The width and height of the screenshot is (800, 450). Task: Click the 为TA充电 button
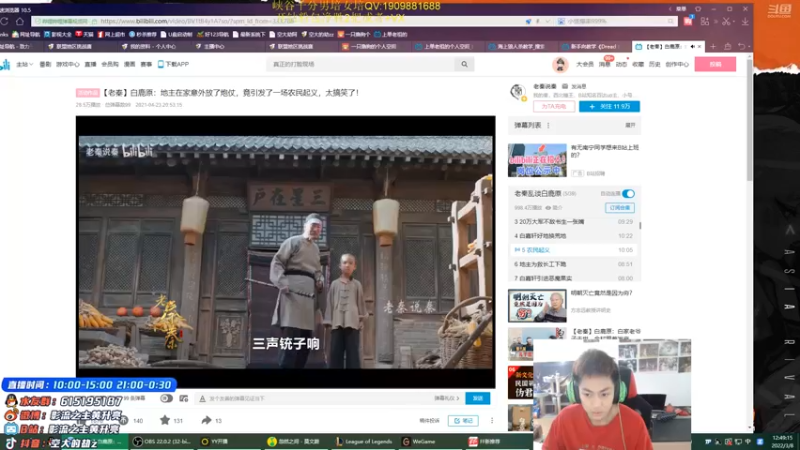pos(554,106)
